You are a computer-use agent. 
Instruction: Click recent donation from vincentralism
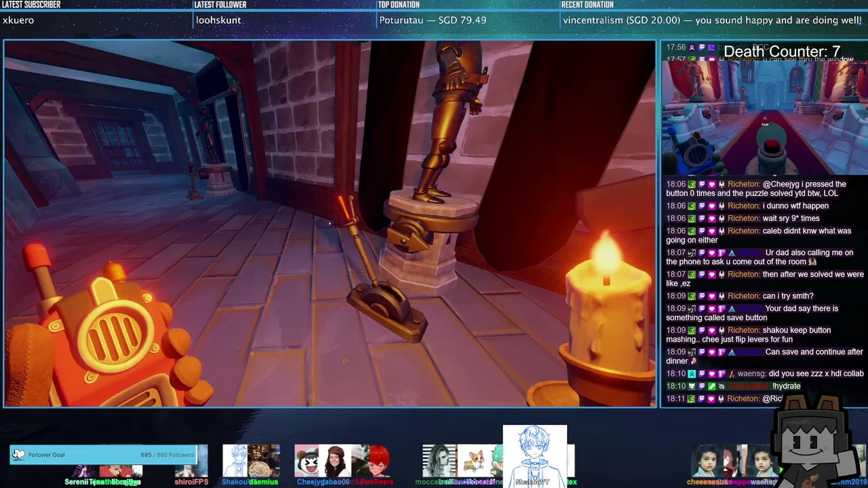click(x=712, y=20)
